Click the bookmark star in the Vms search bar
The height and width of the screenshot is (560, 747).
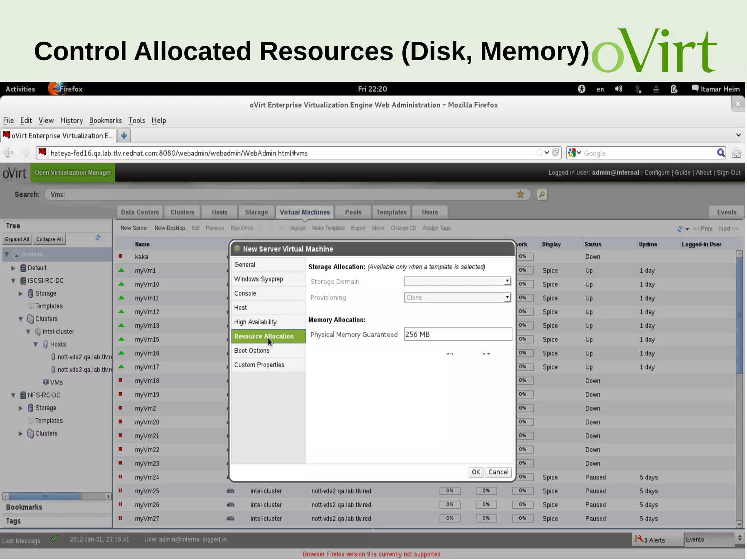coord(520,194)
